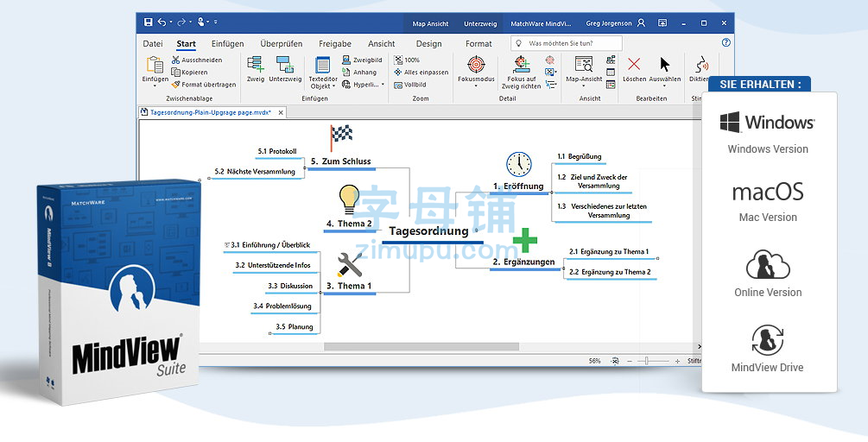Image resolution: width=868 pixels, height=442 pixels.
Task: Open the Freigabe ribbon tab
Action: [335, 44]
